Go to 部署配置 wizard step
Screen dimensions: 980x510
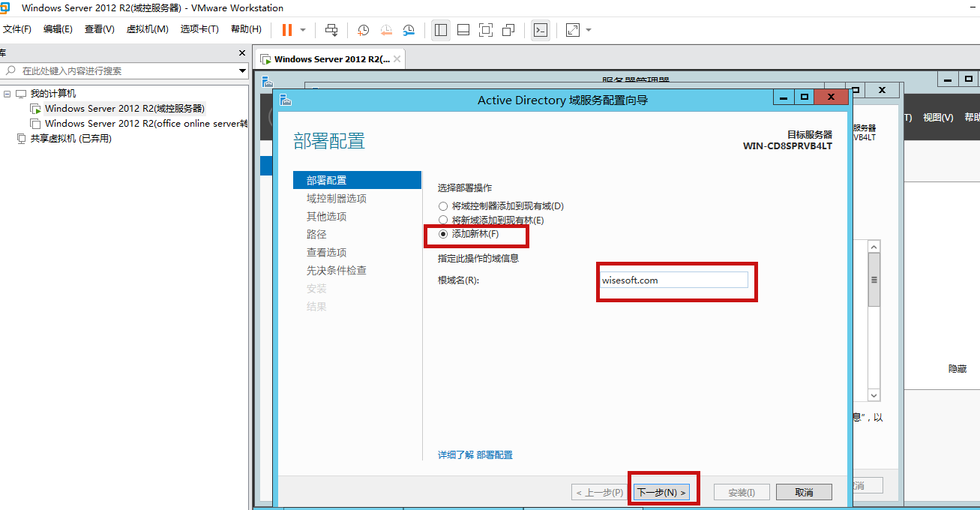(357, 180)
